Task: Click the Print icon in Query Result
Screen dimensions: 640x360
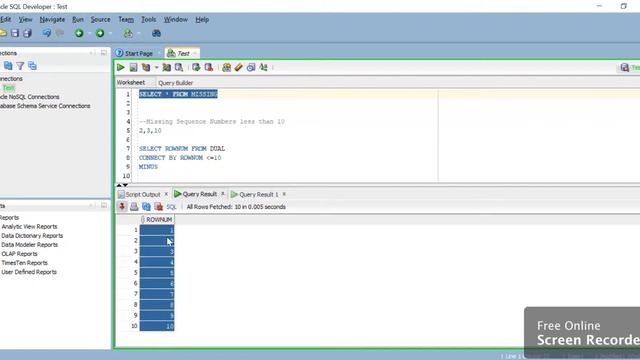Action: click(x=134, y=207)
